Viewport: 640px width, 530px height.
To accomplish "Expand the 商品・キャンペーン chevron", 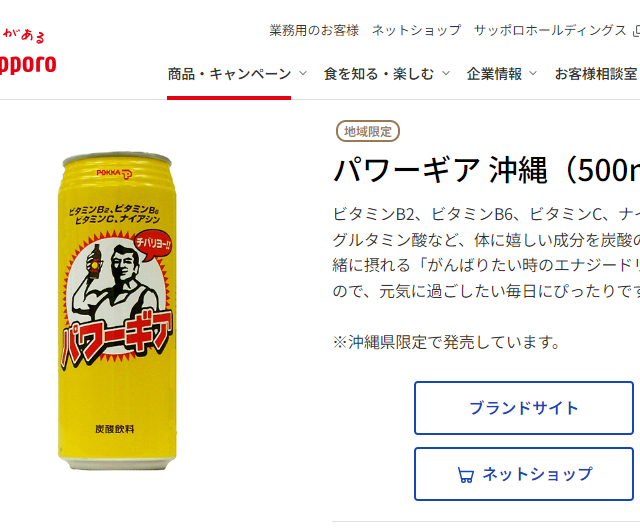I will (303, 74).
